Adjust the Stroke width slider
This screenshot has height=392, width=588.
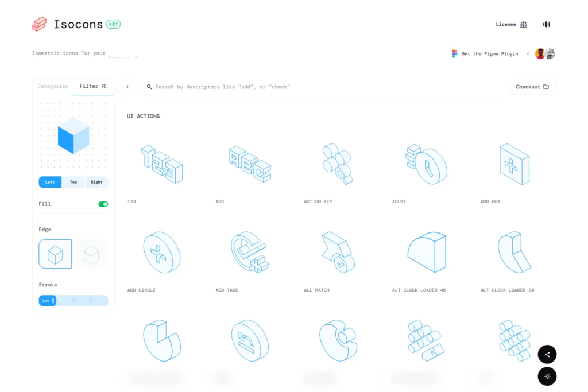[x=73, y=301]
